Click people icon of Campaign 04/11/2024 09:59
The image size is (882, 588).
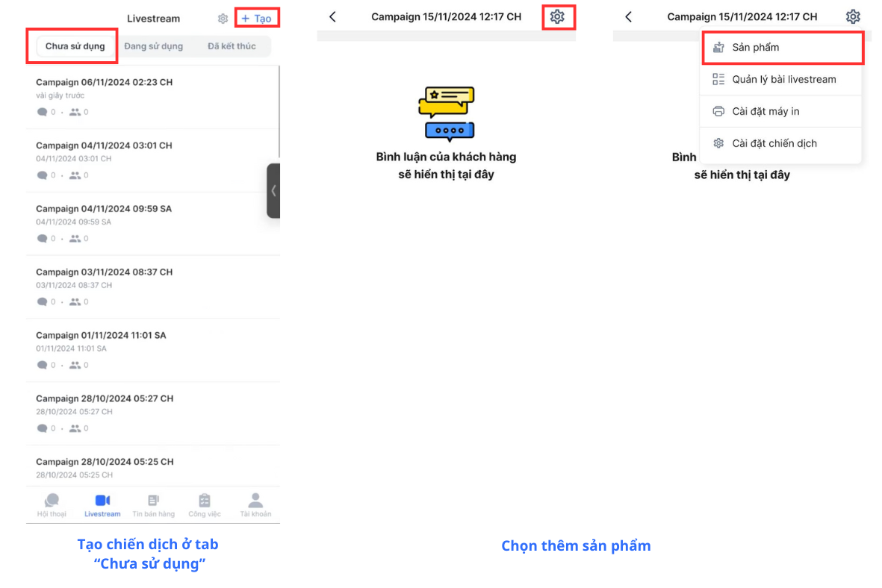coord(75,238)
